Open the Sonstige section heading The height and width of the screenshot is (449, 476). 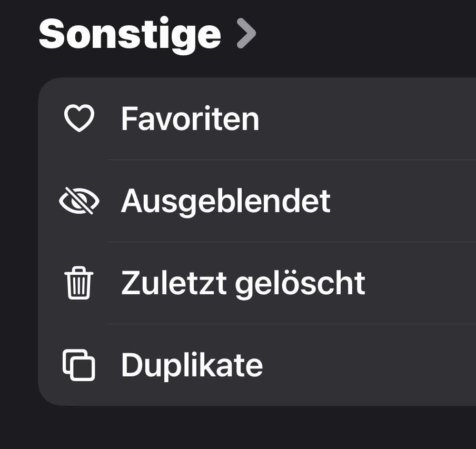coord(130,34)
